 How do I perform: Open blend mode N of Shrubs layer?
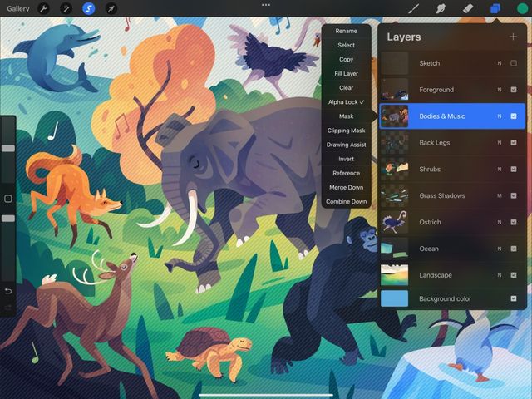[500, 169]
